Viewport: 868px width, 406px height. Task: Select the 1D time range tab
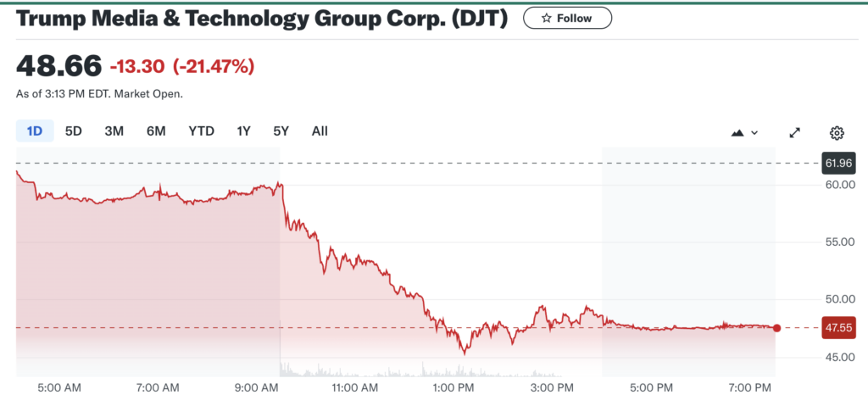tap(35, 131)
